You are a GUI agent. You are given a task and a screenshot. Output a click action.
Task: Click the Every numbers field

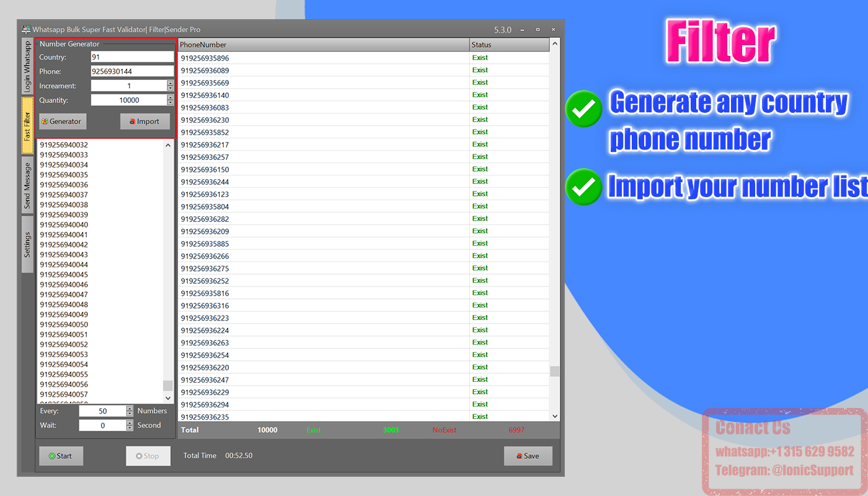102,411
